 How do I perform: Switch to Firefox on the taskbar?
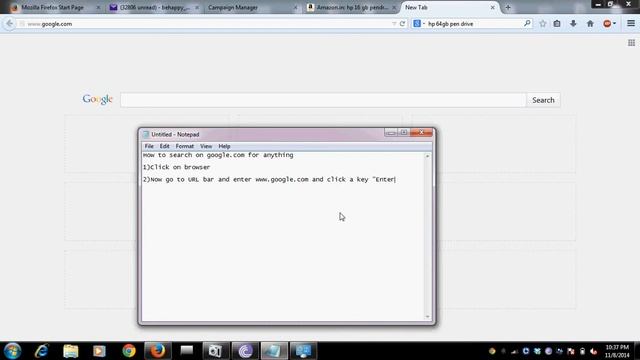[x=158, y=351]
